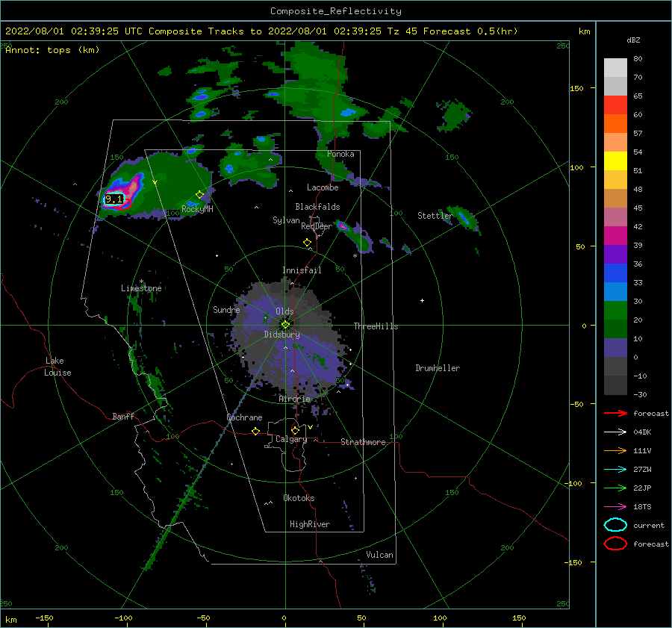672x628 pixels.
Task: Click the red forecast arrow in legend
Action: (615, 413)
